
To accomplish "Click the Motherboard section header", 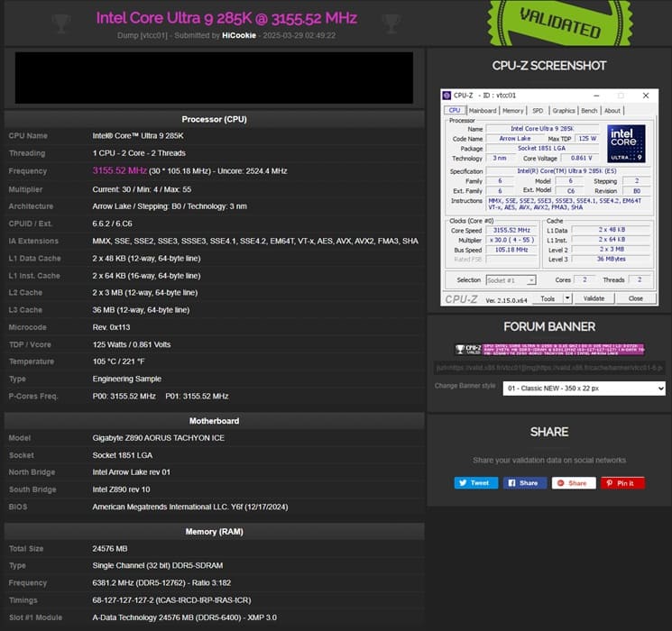I will point(215,421).
